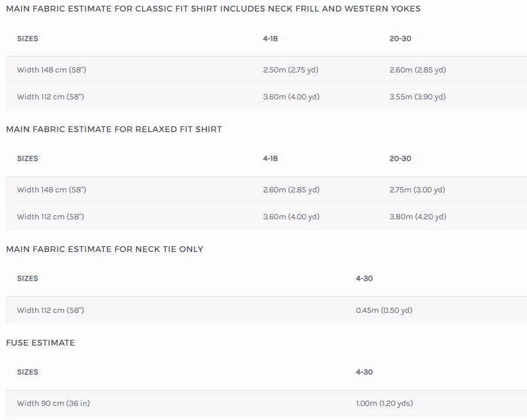Click the 1.00m (1.20 yds) fuse value
The width and height of the screenshot is (527, 420).
click(x=384, y=403)
